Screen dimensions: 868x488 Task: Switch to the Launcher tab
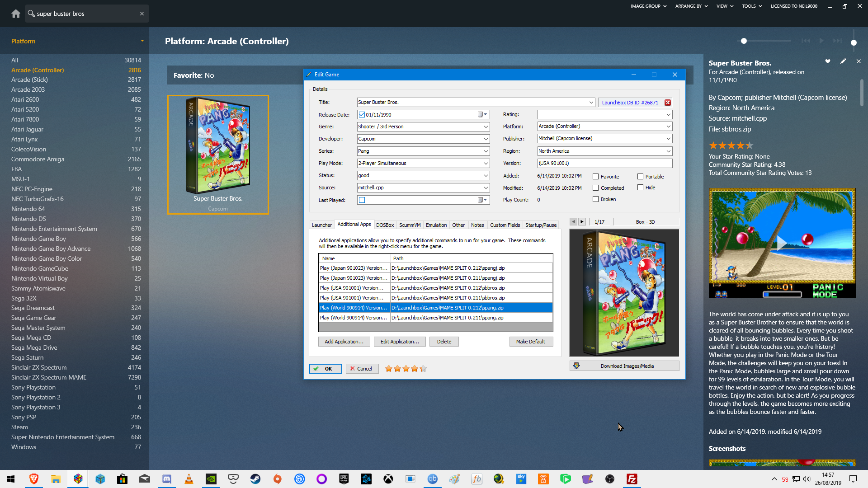[322, 225]
